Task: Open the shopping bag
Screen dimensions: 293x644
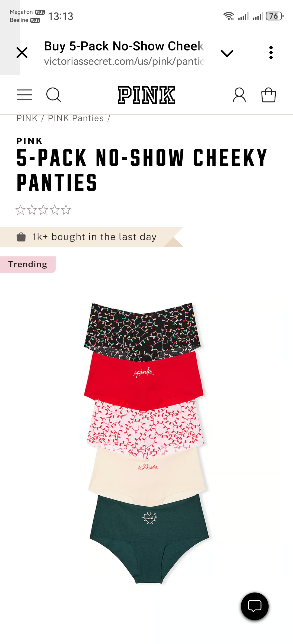Action: (x=269, y=95)
